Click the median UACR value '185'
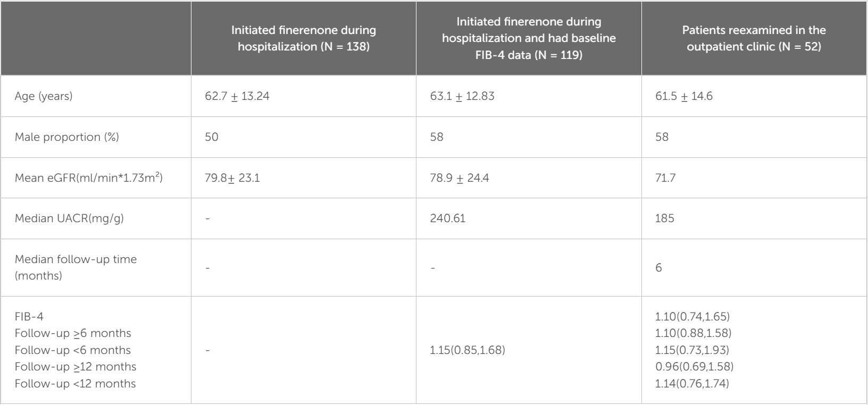The height and width of the screenshot is (405, 868). [x=665, y=218]
